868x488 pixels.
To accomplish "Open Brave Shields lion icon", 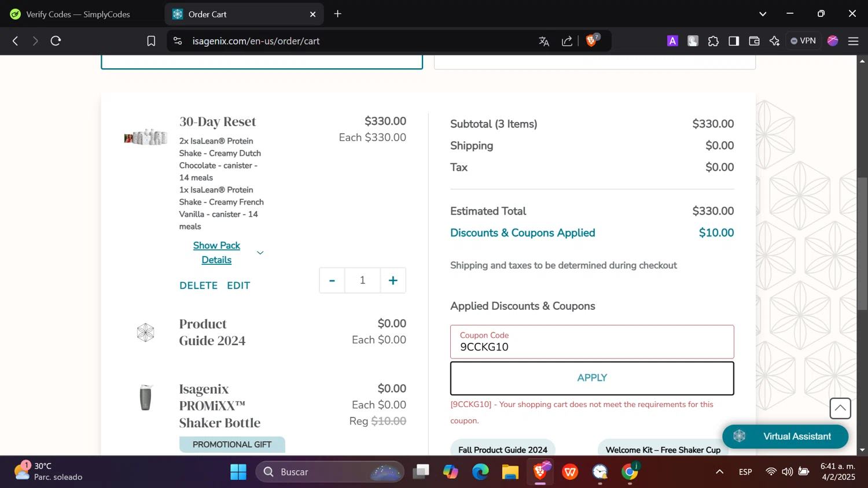I will (x=591, y=40).
